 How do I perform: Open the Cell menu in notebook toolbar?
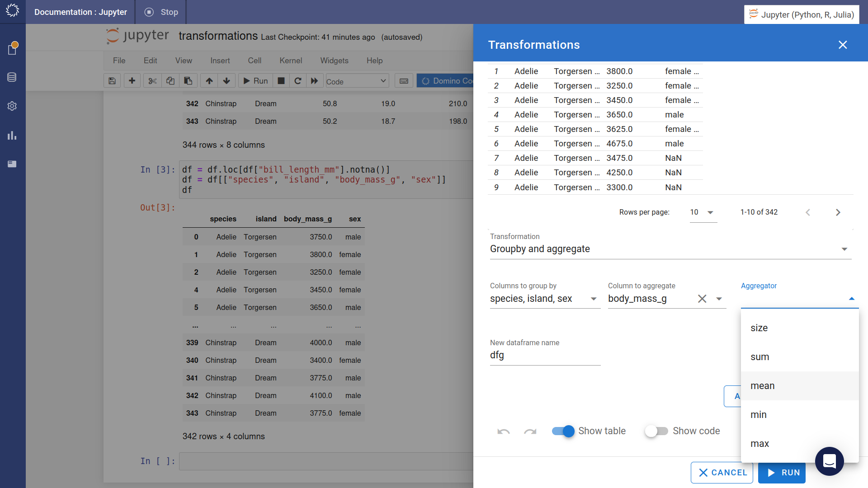coord(255,60)
